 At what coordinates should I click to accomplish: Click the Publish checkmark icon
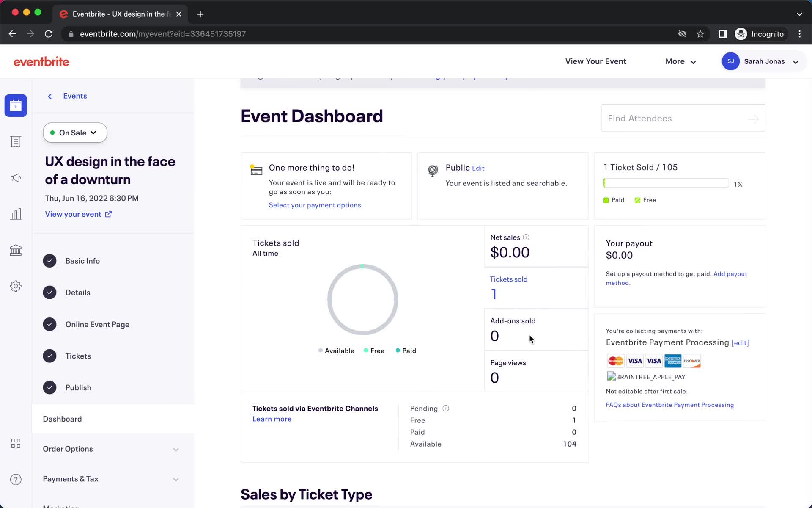[x=49, y=388]
